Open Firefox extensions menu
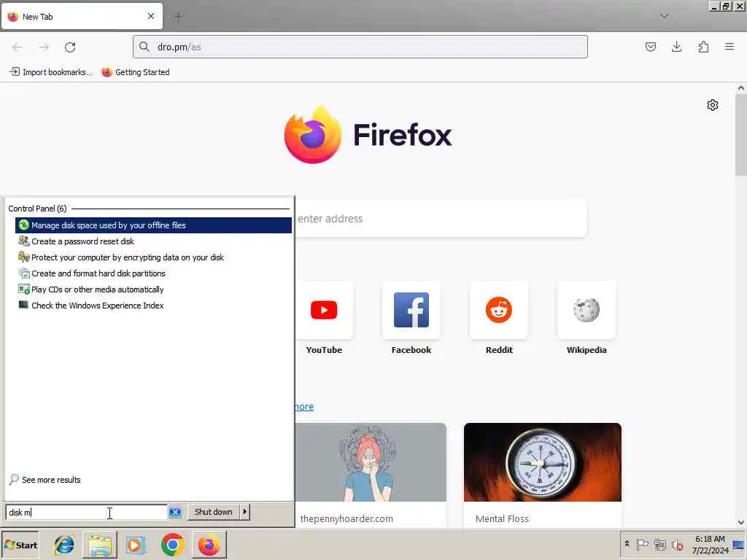 click(x=703, y=47)
